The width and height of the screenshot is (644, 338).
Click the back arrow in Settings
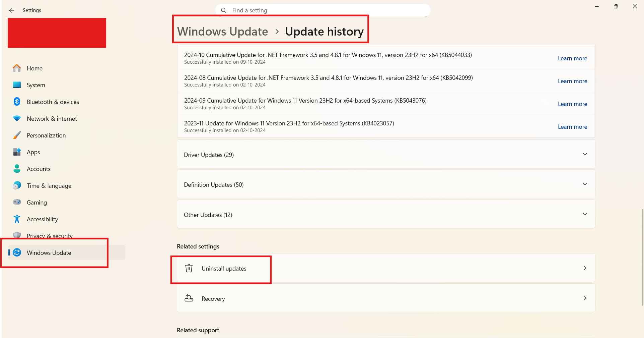(x=12, y=10)
